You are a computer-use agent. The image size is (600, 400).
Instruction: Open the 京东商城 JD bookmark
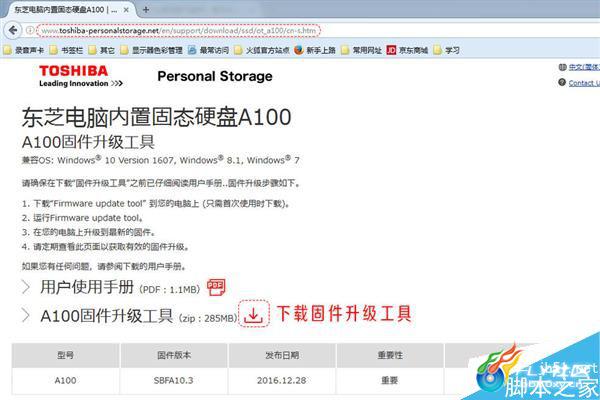(x=408, y=50)
